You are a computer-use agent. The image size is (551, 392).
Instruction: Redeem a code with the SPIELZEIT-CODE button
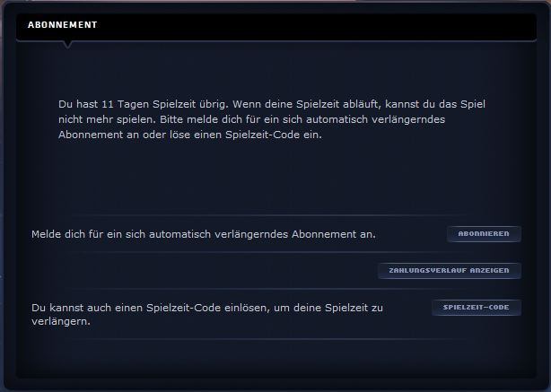click(477, 308)
